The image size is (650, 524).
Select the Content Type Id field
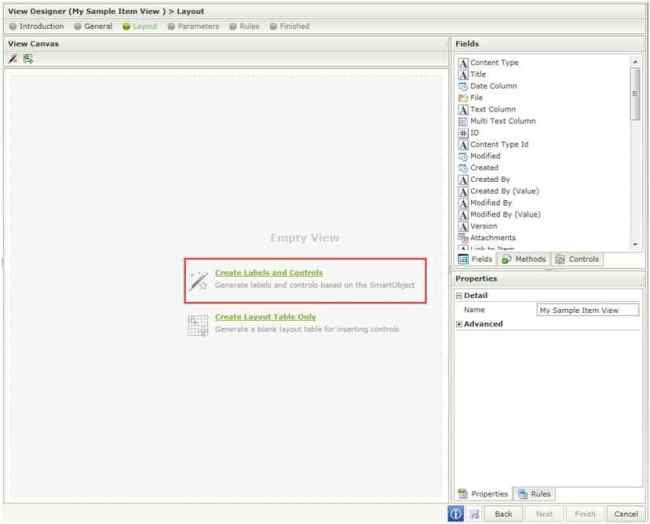[x=499, y=144]
